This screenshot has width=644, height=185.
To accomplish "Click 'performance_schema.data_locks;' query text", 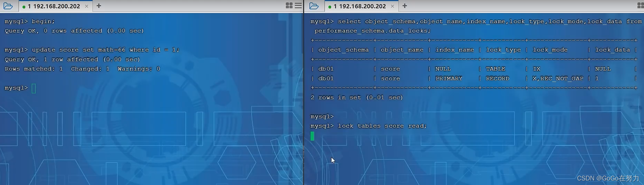I will pyautogui.click(x=372, y=31).
